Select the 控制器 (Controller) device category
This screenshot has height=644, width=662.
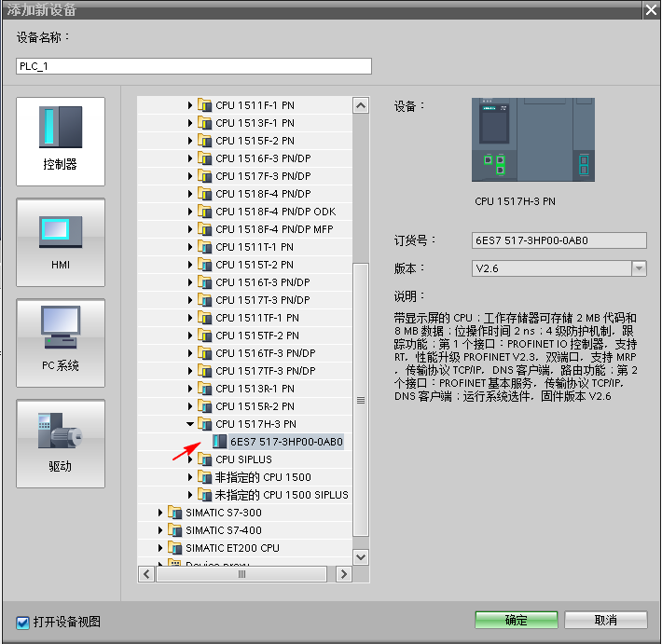coord(61,142)
